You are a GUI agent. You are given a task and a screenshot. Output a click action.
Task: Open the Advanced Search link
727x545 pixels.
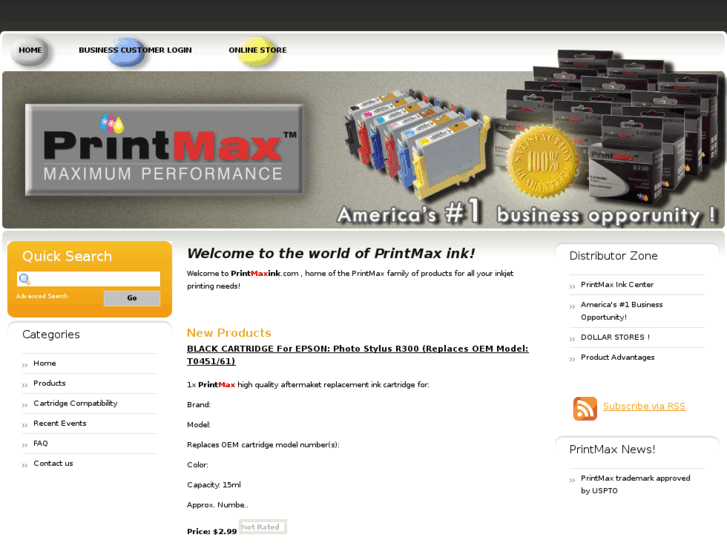click(42, 296)
